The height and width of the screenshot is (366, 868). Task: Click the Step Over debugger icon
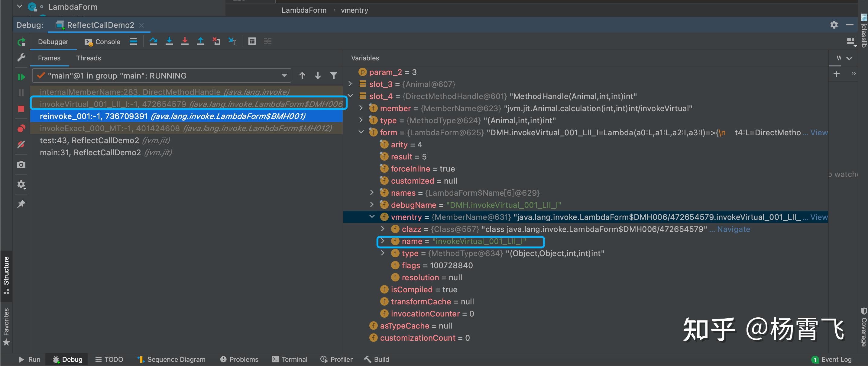[153, 41]
